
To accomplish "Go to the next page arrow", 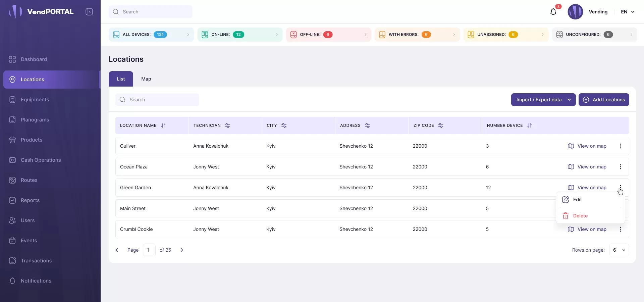I will [x=182, y=250].
